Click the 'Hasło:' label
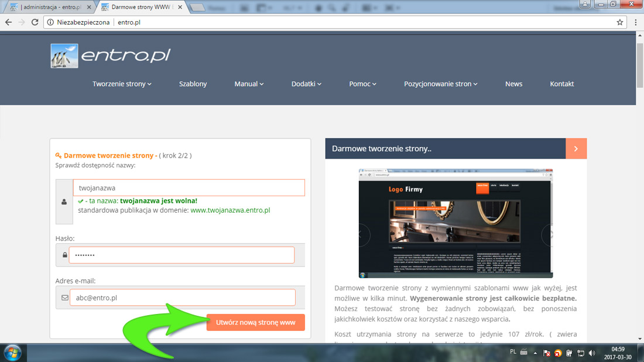The width and height of the screenshot is (644, 362). (x=65, y=238)
